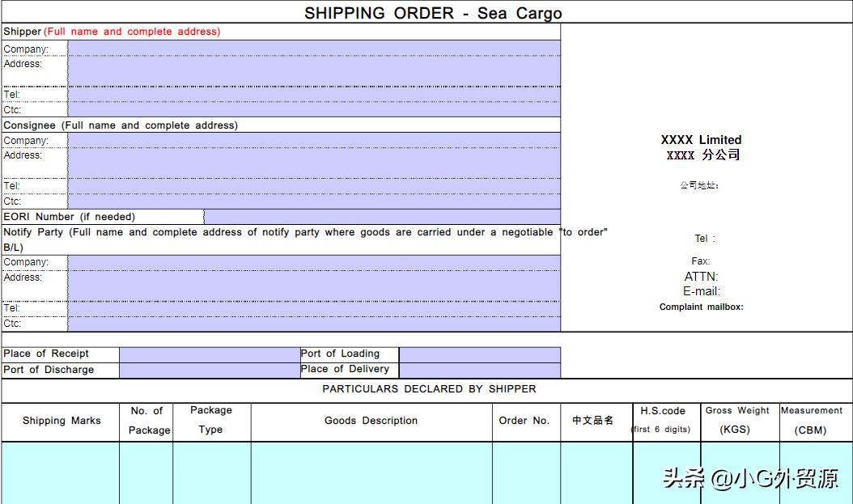
Task: Click the Consignee Tel input field
Action: coord(314,186)
